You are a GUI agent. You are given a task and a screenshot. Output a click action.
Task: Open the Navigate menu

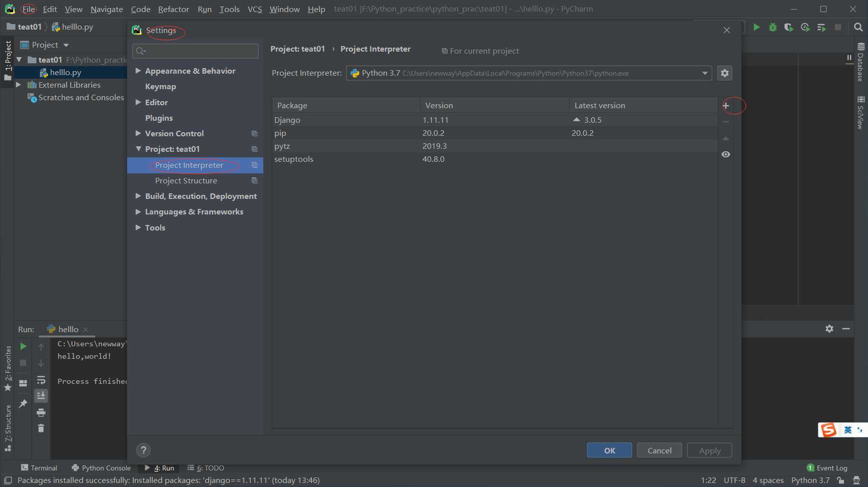coord(107,9)
